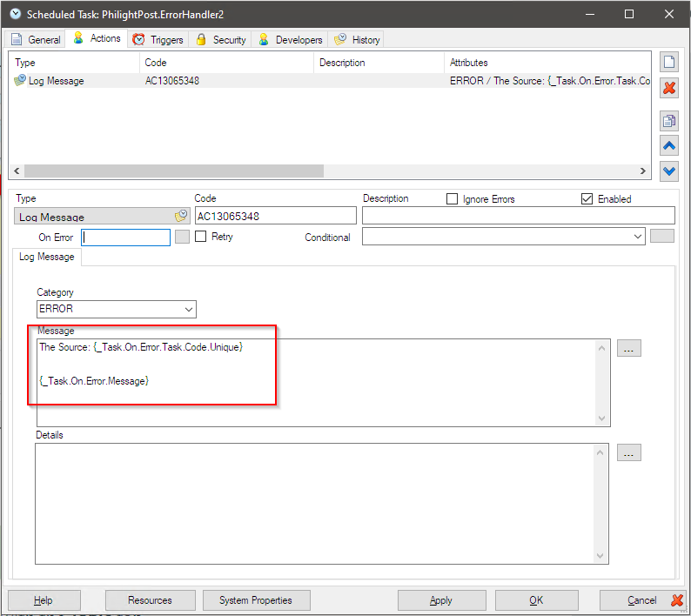Click the Code column header
The image size is (691, 616).
click(x=226, y=63)
